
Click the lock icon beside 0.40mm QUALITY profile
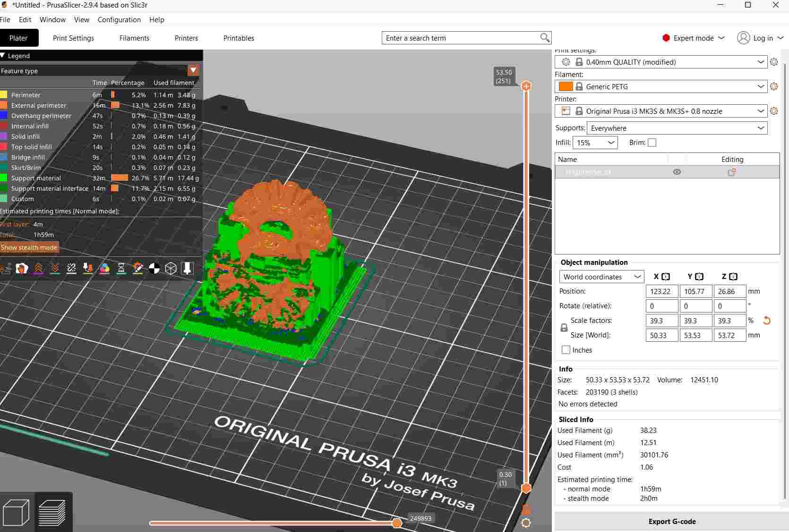pos(579,62)
